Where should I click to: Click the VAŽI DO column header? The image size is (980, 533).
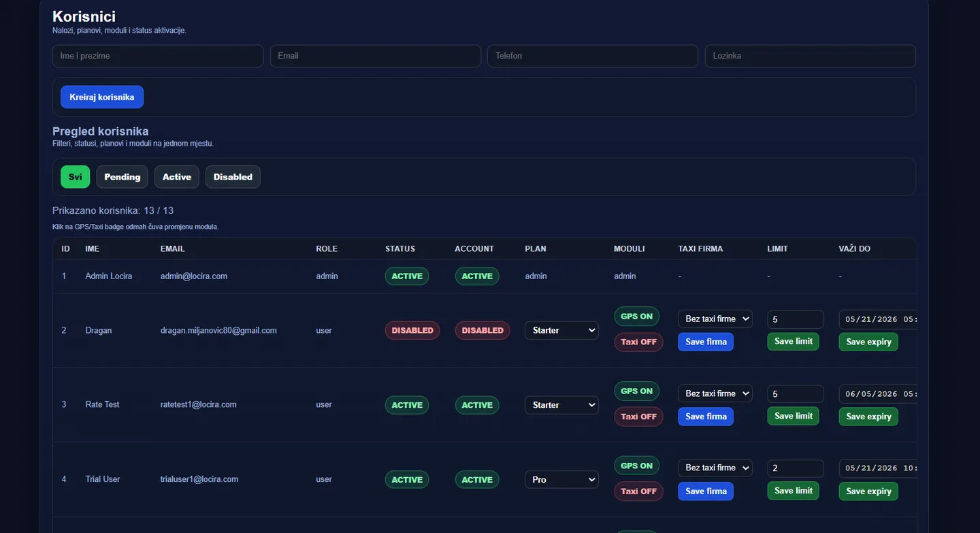(x=855, y=249)
